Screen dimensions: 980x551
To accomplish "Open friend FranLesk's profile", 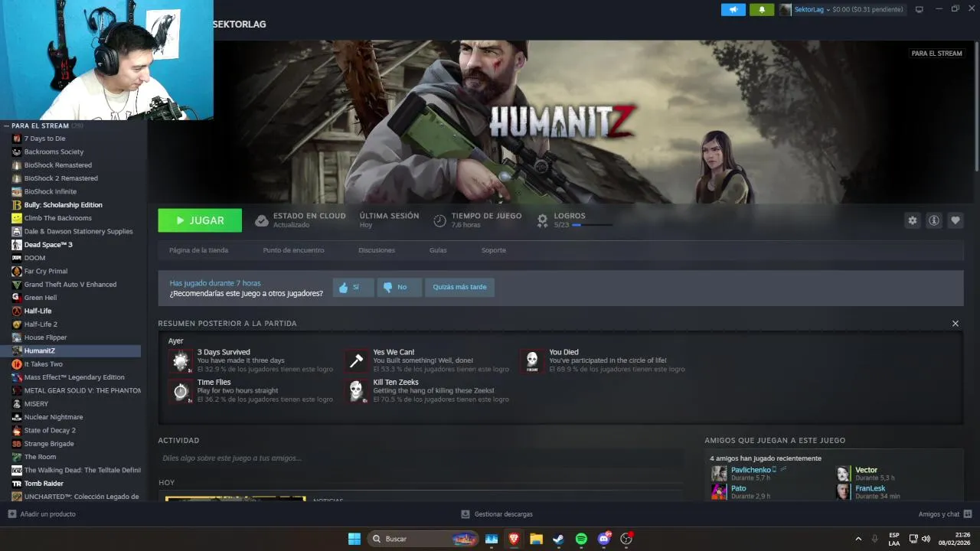I will click(x=870, y=488).
